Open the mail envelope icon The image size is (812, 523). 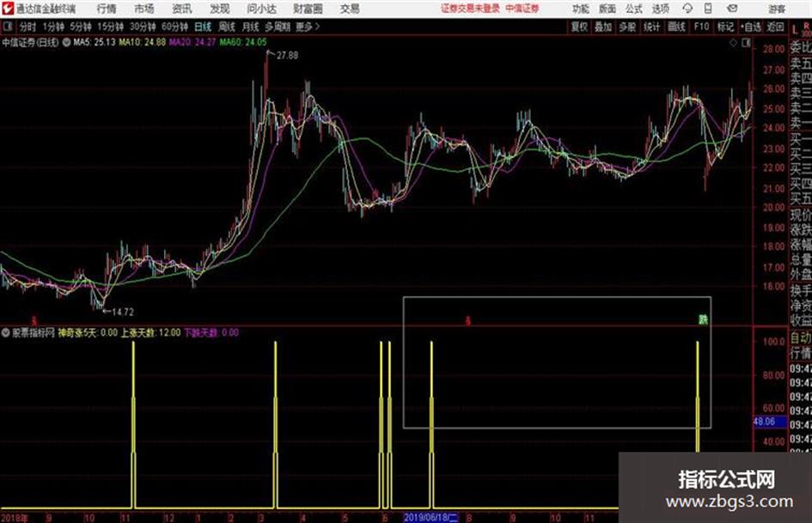click(x=732, y=9)
